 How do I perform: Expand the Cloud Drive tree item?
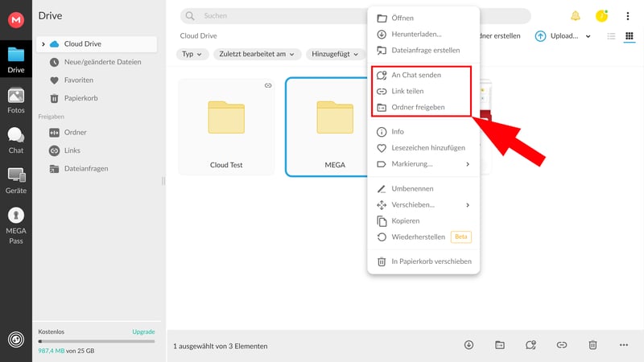click(43, 43)
